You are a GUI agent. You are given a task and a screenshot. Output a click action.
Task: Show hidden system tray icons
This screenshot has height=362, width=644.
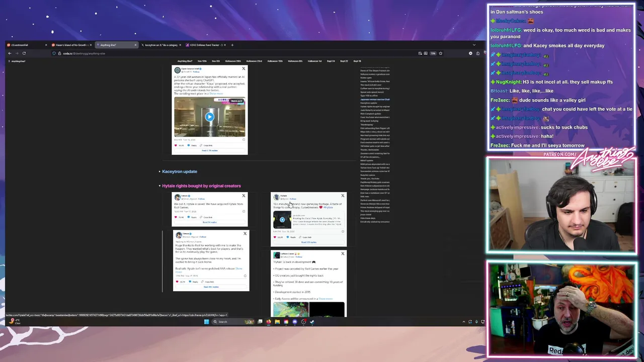(x=463, y=322)
